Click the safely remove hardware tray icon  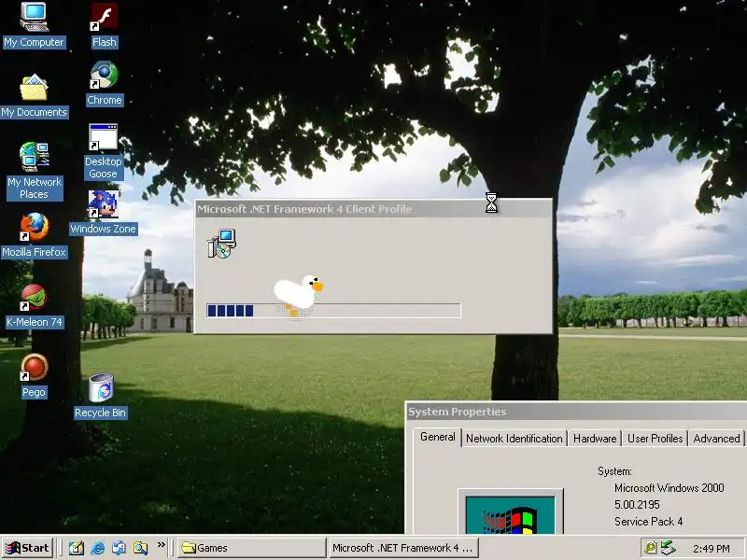[668, 549]
